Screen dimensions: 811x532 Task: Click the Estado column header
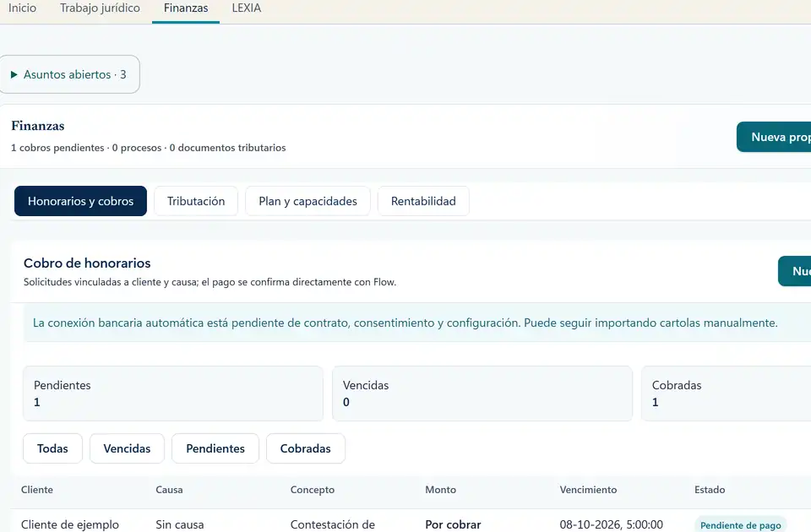[x=710, y=490]
